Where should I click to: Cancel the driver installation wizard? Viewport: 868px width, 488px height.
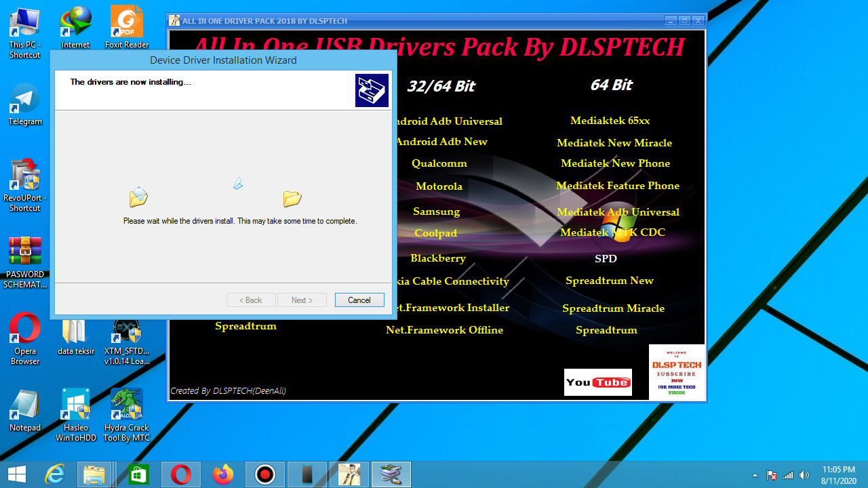click(x=359, y=300)
